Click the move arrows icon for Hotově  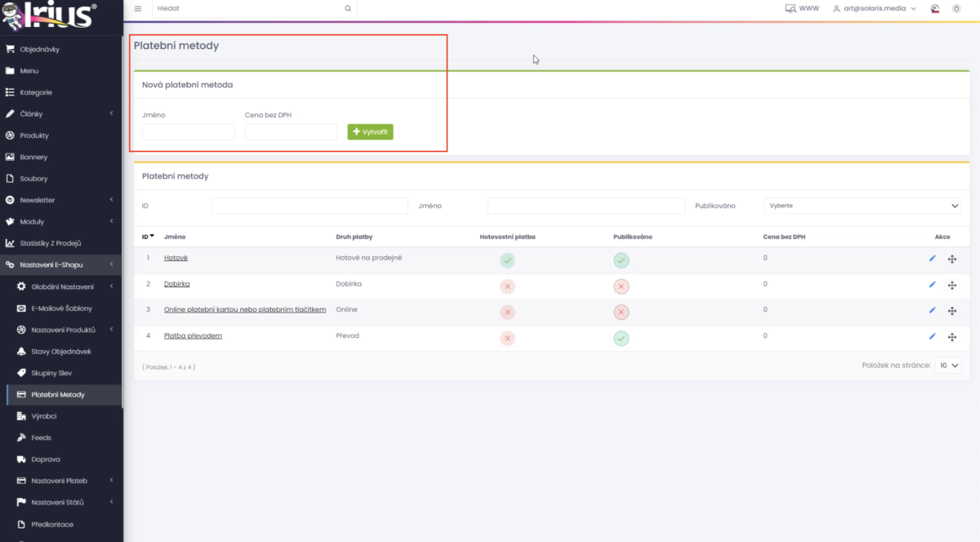(952, 260)
